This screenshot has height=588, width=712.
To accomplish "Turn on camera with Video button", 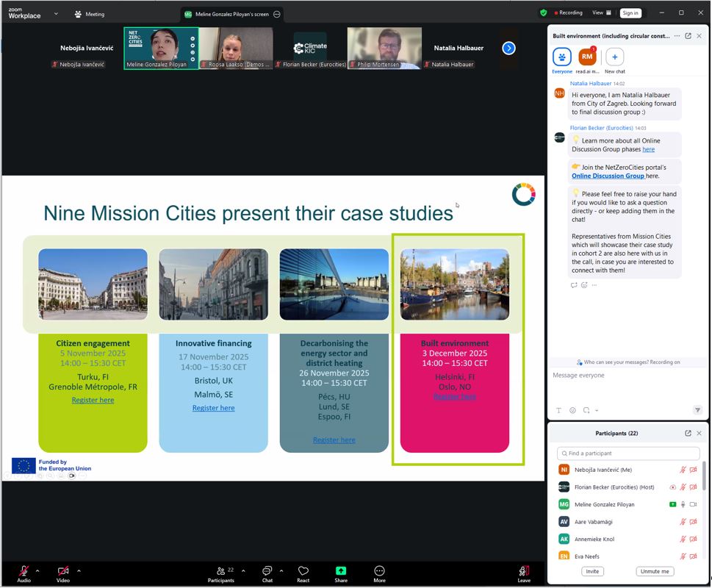I will pos(63,571).
